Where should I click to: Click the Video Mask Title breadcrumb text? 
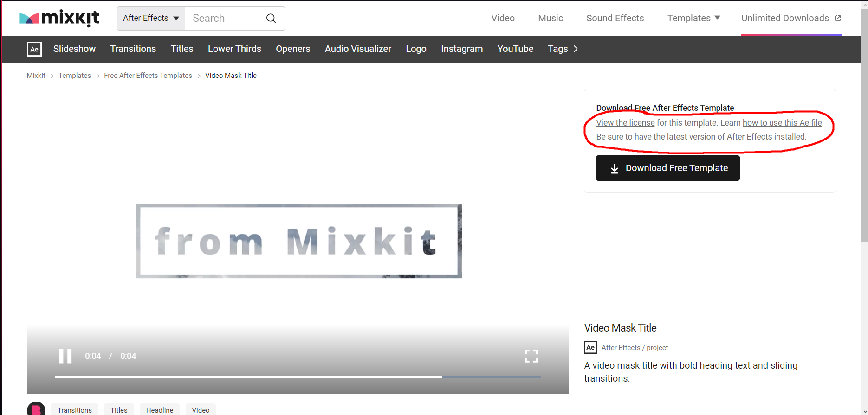pos(231,76)
